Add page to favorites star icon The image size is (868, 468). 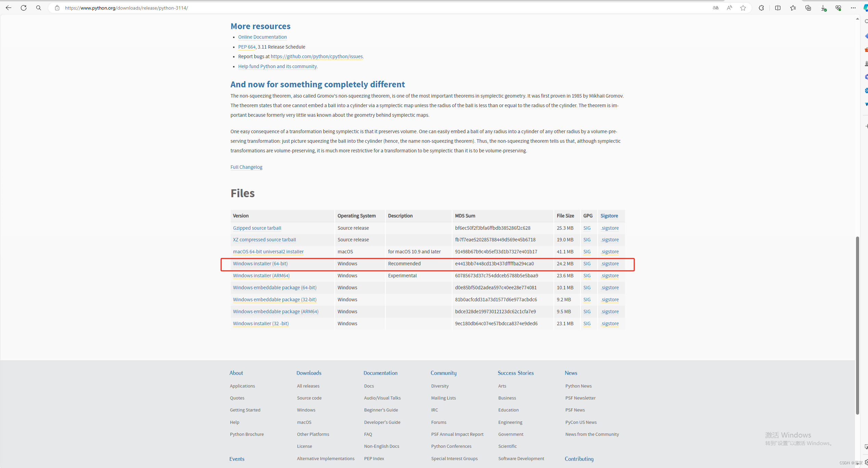click(743, 8)
